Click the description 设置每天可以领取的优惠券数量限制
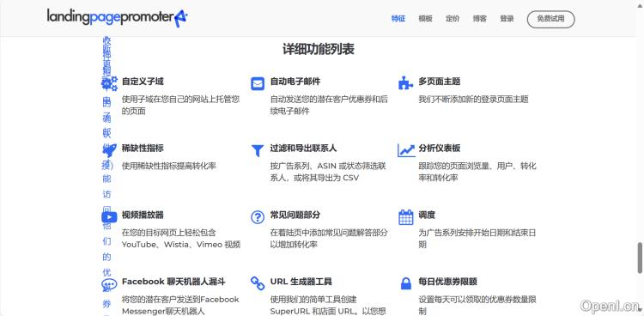This screenshot has height=316, width=644. tap(477, 305)
